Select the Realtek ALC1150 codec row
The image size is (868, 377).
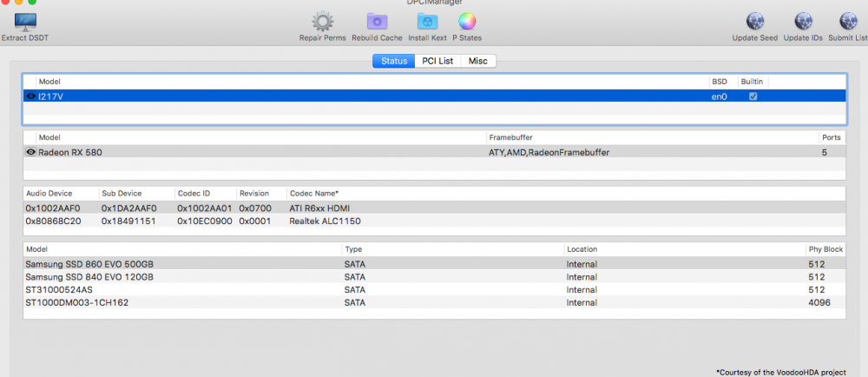tap(435, 221)
